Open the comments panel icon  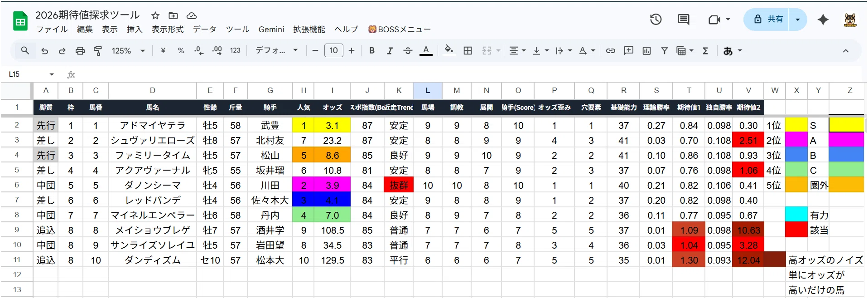684,20
